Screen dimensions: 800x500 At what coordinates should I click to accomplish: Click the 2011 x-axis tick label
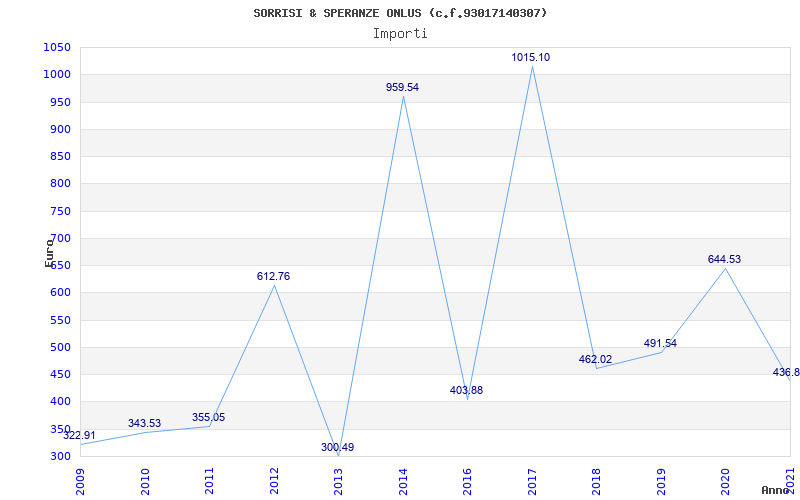pos(210,481)
